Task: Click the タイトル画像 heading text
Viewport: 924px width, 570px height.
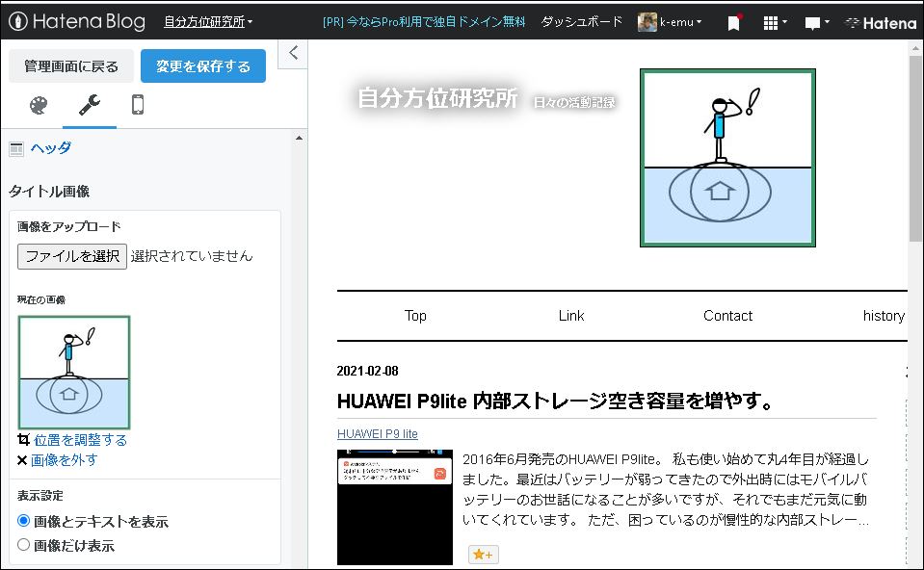Action: click(49, 192)
